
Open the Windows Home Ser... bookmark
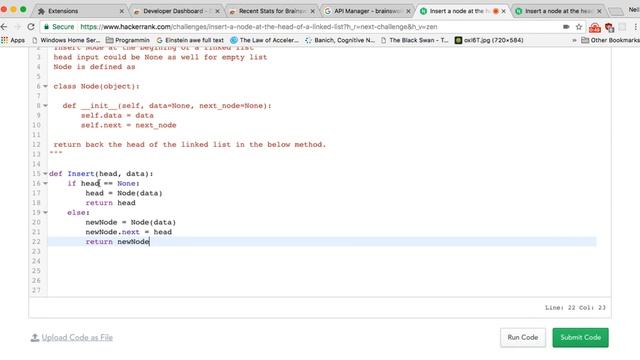pyautogui.click(x=66, y=40)
